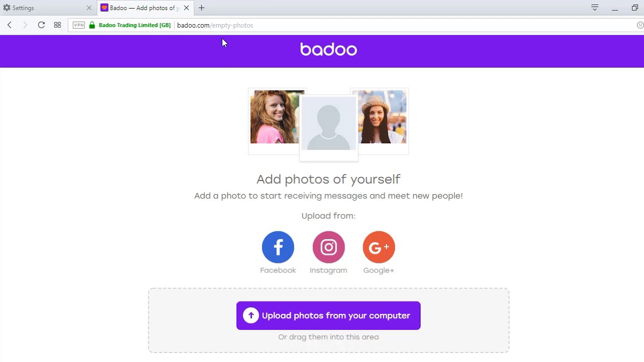Viewport: 644px width, 362px height.
Task: Expand the tab menu dropdown
Action: pos(595,8)
